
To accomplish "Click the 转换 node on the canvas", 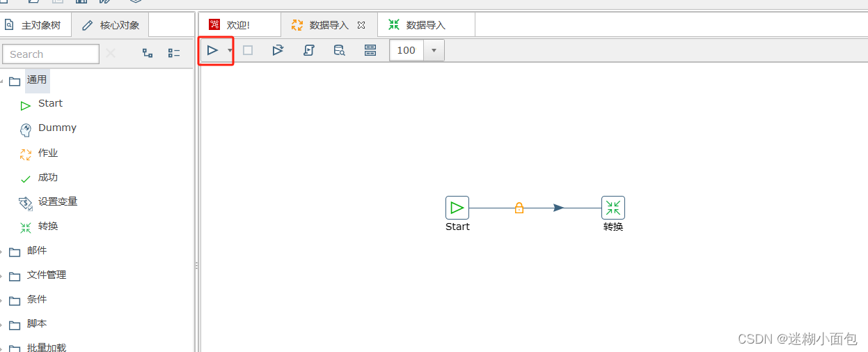I will click(613, 208).
